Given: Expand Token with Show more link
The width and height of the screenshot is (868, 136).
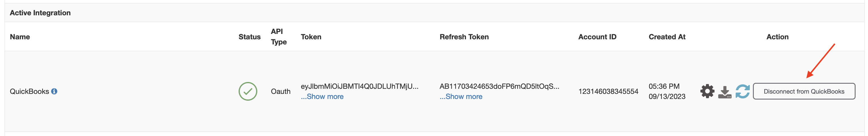Looking at the screenshot, I should point(322,97).
